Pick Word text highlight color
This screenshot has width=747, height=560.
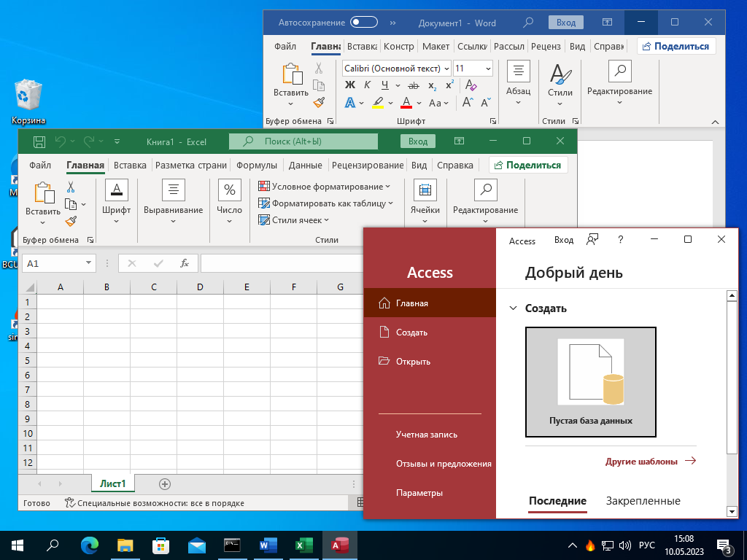(378, 103)
